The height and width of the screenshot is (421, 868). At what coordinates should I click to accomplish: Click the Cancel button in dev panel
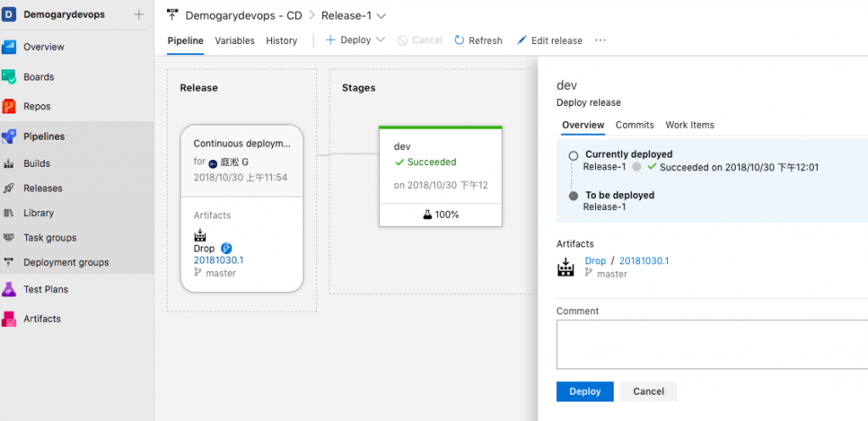(x=648, y=391)
